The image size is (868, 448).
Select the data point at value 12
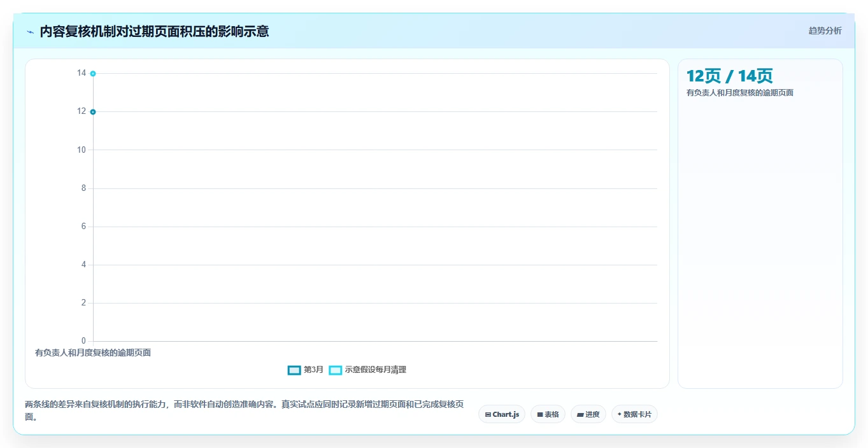[93, 112]
